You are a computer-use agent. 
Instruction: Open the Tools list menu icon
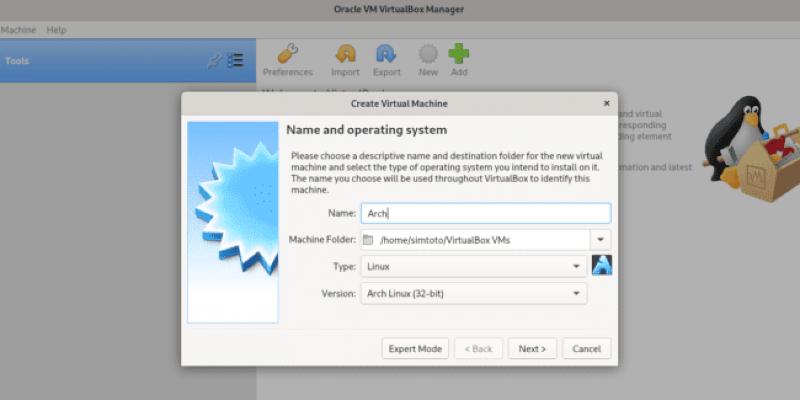235,61
